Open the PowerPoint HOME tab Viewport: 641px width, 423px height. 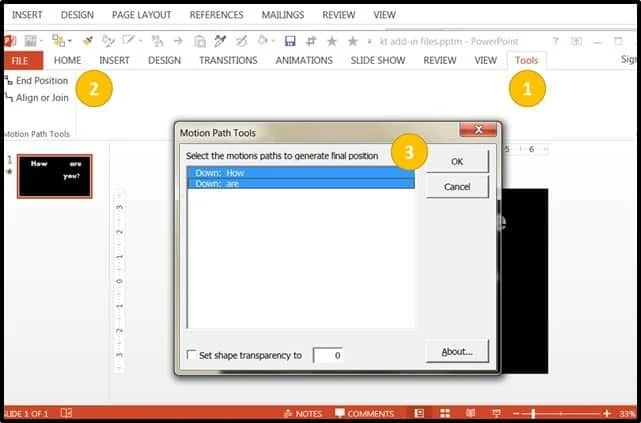point(67,60)
